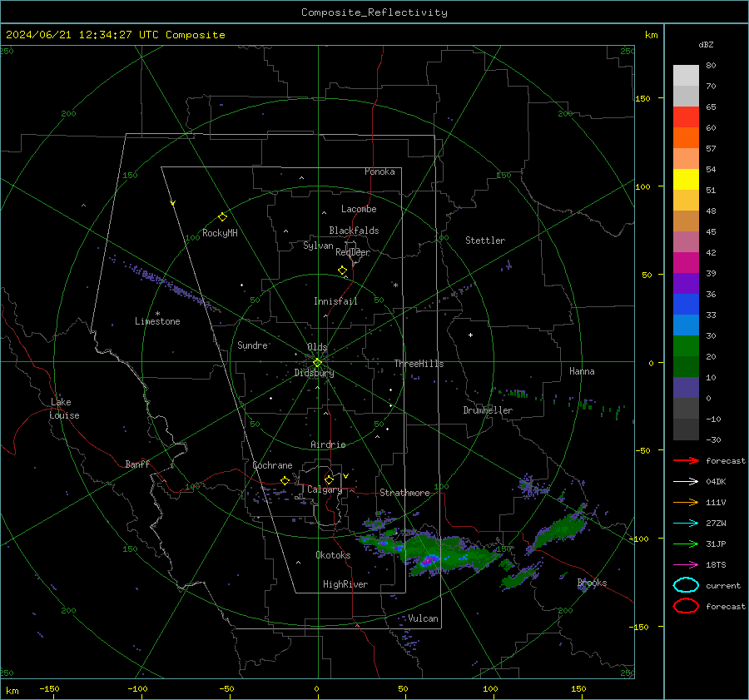
Task: Click the RedDeer city label
Action: tap(353, 252)
